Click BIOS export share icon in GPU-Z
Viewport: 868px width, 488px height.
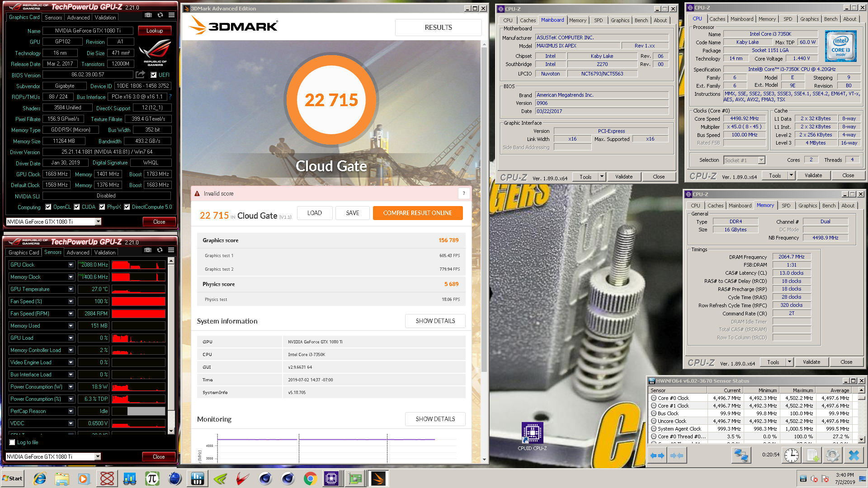(141, 75)
